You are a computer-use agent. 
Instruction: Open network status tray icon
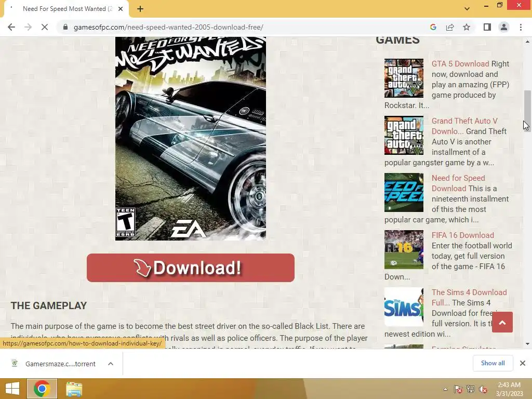coord(470,389)
